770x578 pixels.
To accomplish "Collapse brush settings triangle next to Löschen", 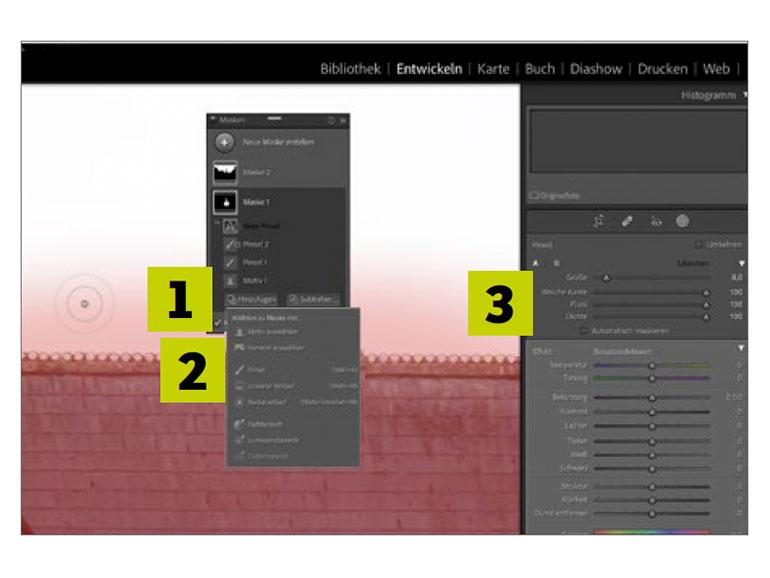I will [742, 264].
